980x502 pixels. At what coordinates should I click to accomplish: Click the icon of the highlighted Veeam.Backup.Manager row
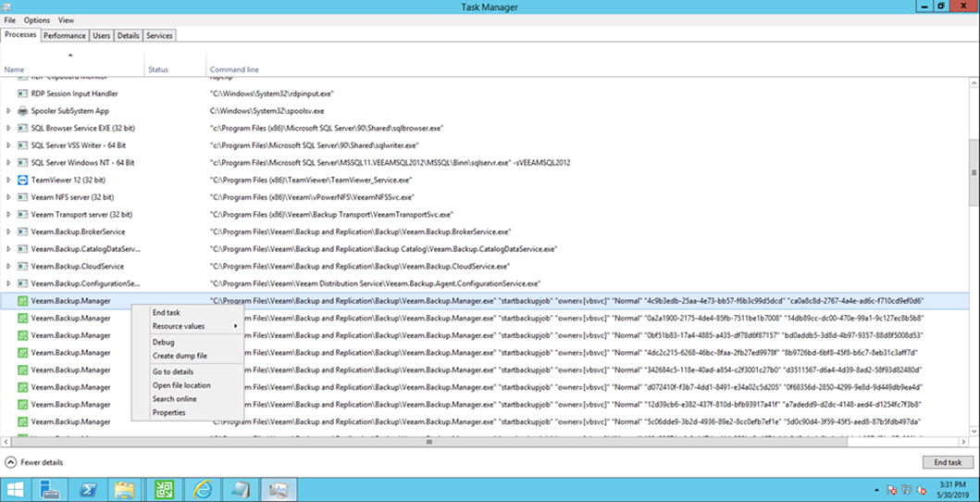click(x=22, y=301)
